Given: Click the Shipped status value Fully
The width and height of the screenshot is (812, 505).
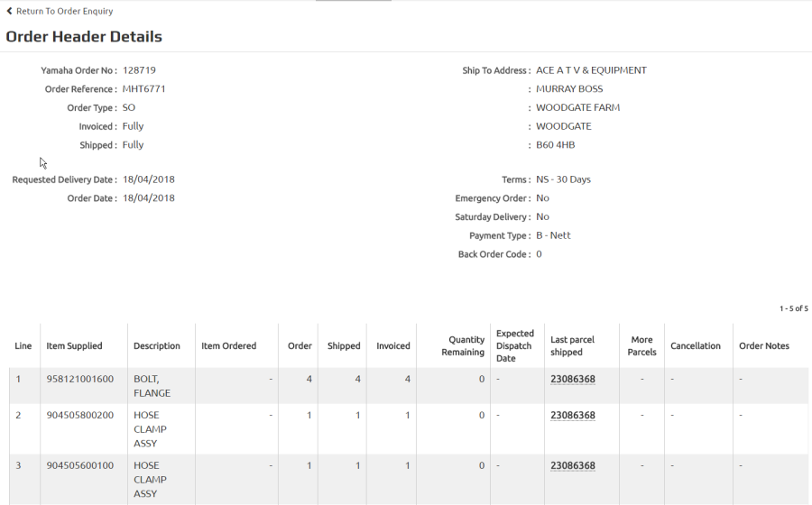Looking at the screenshot, I should (x=134, y=145).
